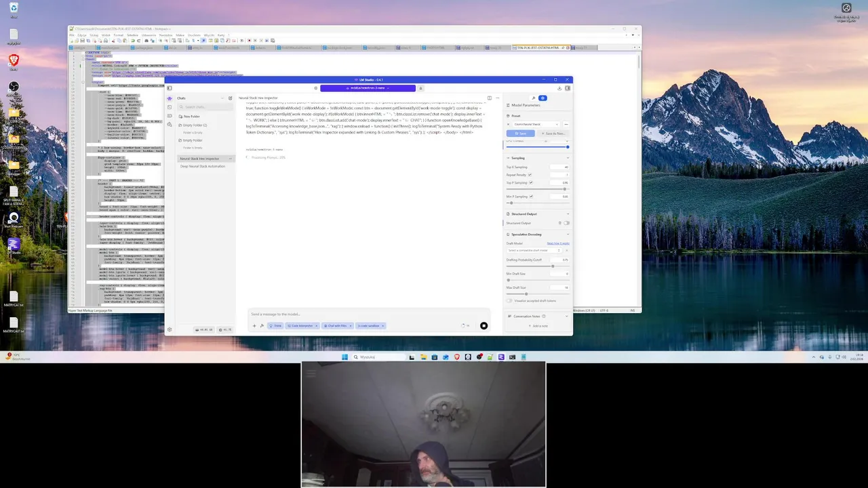Click the CPU usage indicator at bottom
The height and width of the screenshot is (488, 868).
tap(224, 329)
